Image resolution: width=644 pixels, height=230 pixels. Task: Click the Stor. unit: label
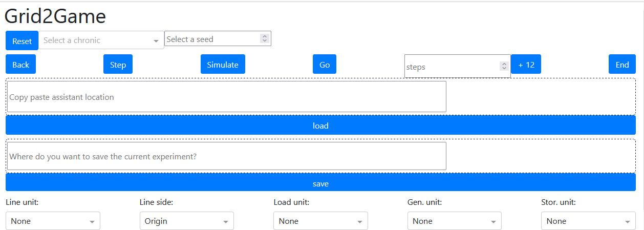(559, 202)
